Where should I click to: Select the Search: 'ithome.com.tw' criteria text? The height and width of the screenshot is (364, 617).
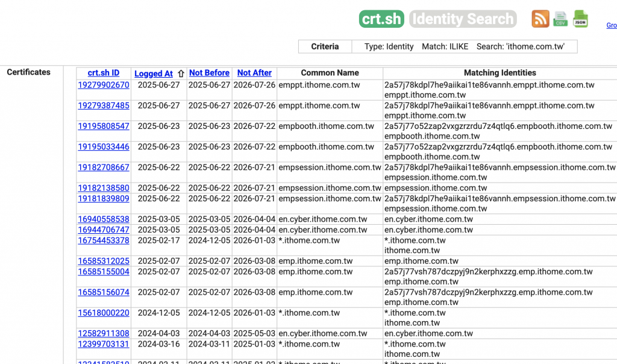point(521,46)
